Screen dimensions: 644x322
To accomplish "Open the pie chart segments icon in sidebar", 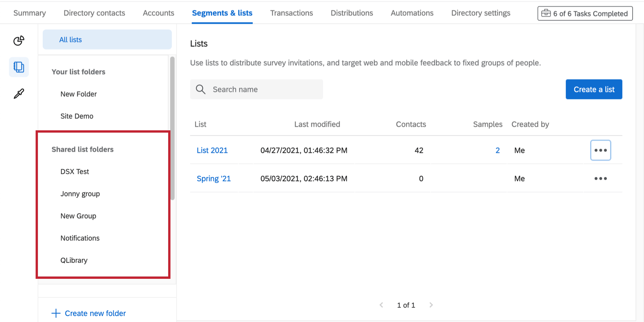I will pos(19,41).
